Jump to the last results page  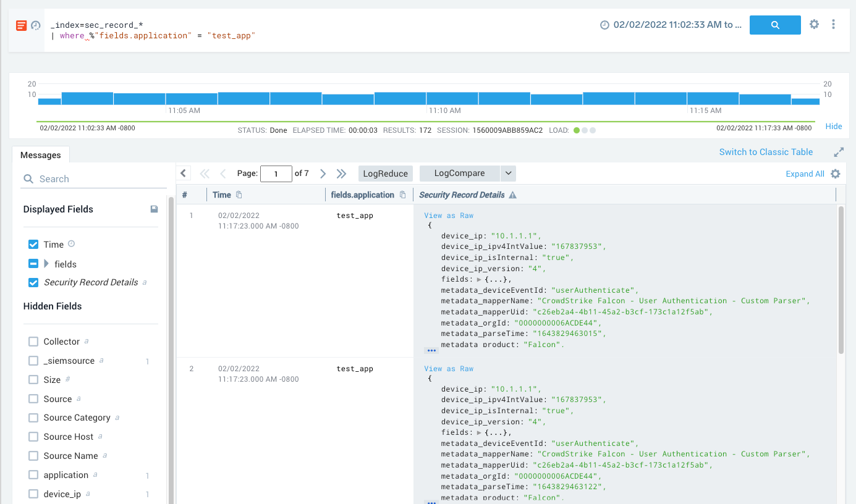point(341,174)
